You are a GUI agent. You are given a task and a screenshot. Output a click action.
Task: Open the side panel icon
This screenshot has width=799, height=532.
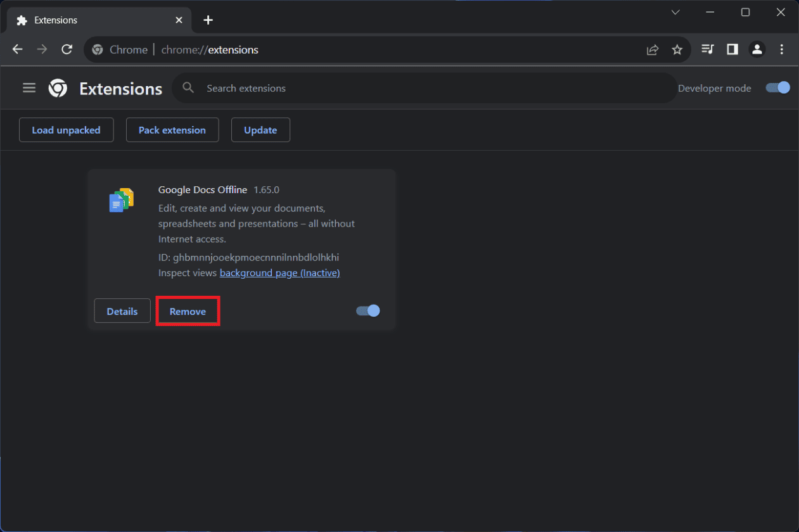pyautogui.click(x=732, y=49)
